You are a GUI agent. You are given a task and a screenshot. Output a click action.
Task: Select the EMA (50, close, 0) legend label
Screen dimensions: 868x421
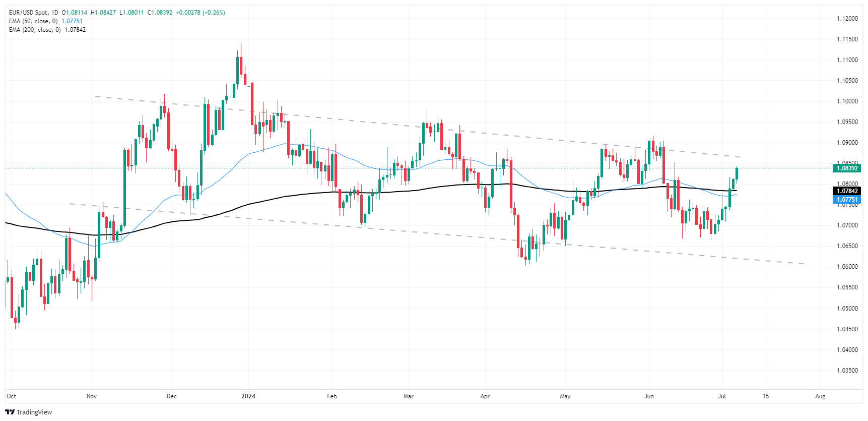[33, 21]
